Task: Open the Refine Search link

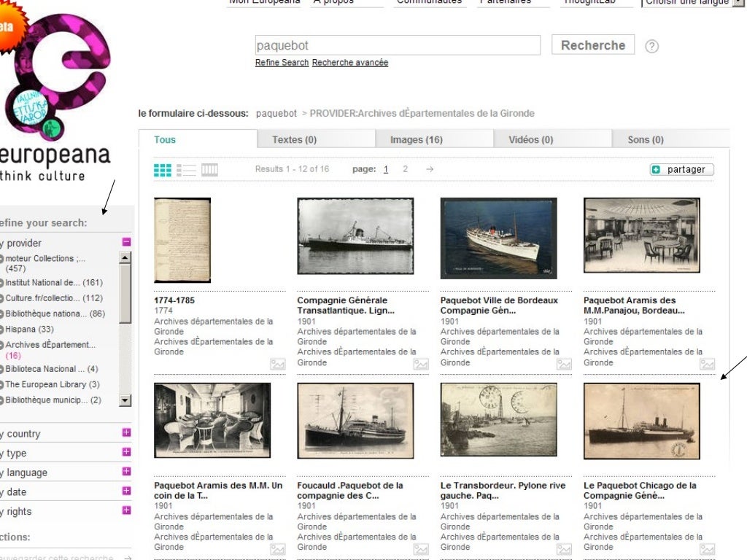Action: pos(282,63)
